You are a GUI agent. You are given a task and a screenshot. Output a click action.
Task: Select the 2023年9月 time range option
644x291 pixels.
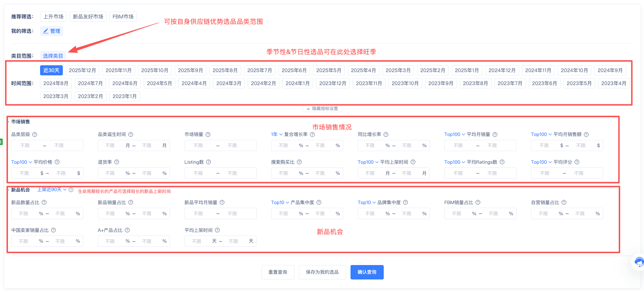(x=440, y=83)
